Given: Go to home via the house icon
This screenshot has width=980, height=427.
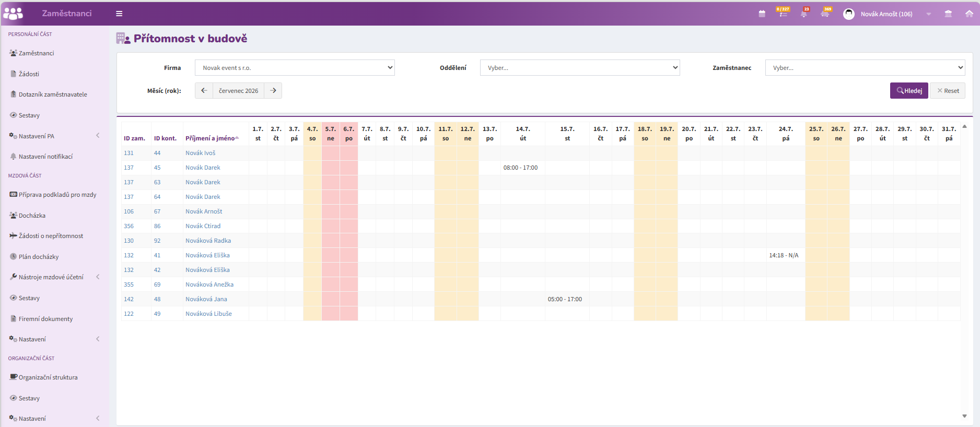Looking at the screenshot, I should point(969,14).
